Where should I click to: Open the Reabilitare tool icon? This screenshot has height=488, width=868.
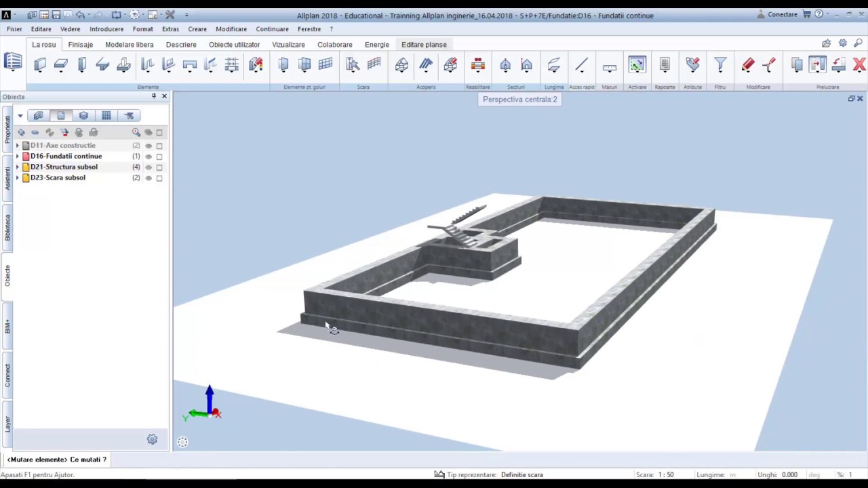[478, 65]
